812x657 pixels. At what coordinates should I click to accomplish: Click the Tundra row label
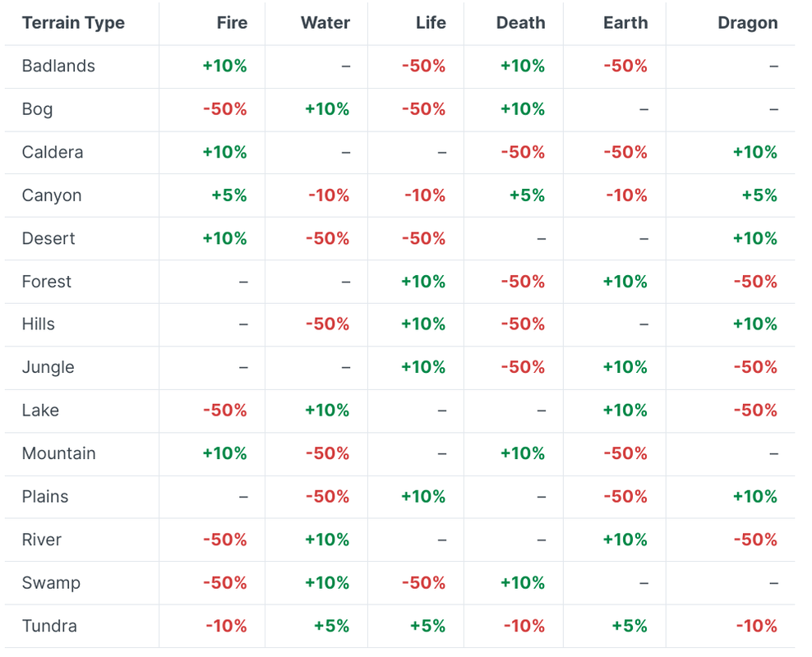tap(49, 626)
